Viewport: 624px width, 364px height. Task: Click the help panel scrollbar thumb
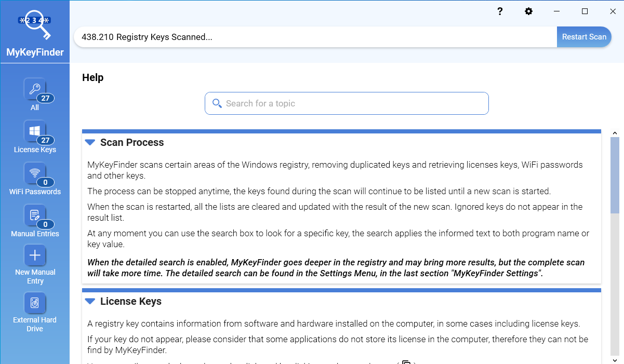[x=615, y=175]
